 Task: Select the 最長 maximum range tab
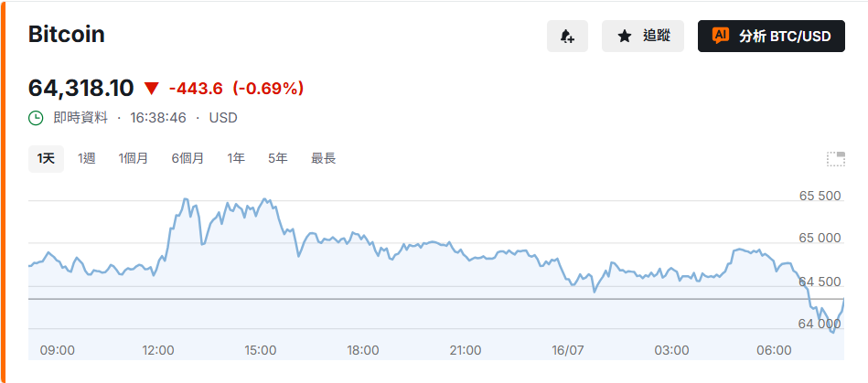click(323, 159)
